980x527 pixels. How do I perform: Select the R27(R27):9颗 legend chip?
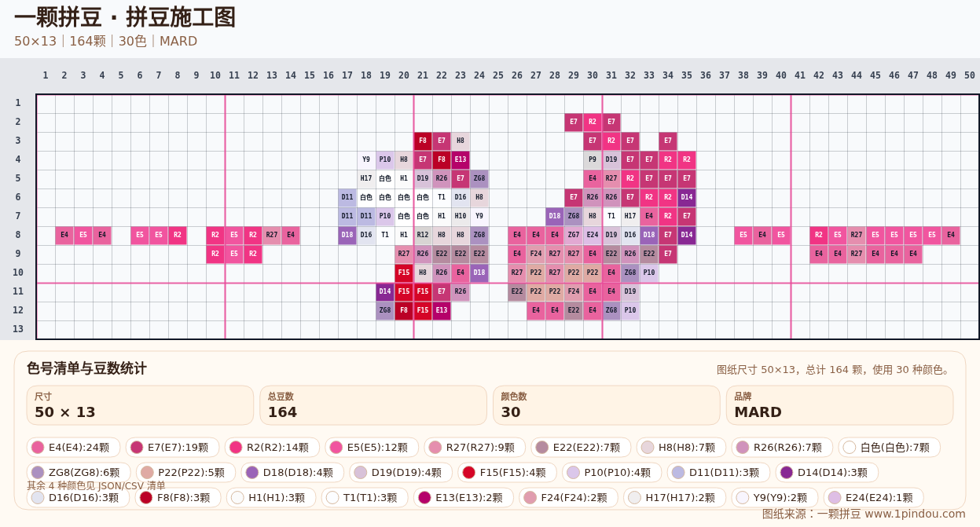[475, 448]
